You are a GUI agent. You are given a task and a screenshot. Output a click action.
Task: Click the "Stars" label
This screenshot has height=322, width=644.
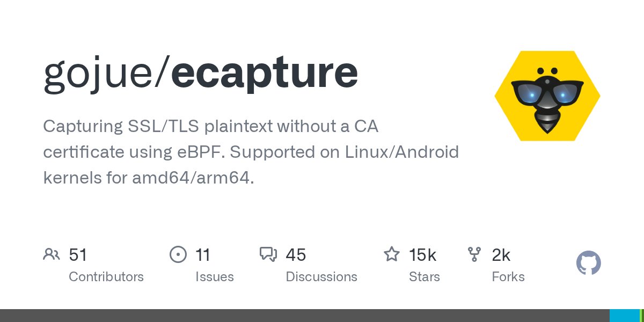click(x=424, y=277)
